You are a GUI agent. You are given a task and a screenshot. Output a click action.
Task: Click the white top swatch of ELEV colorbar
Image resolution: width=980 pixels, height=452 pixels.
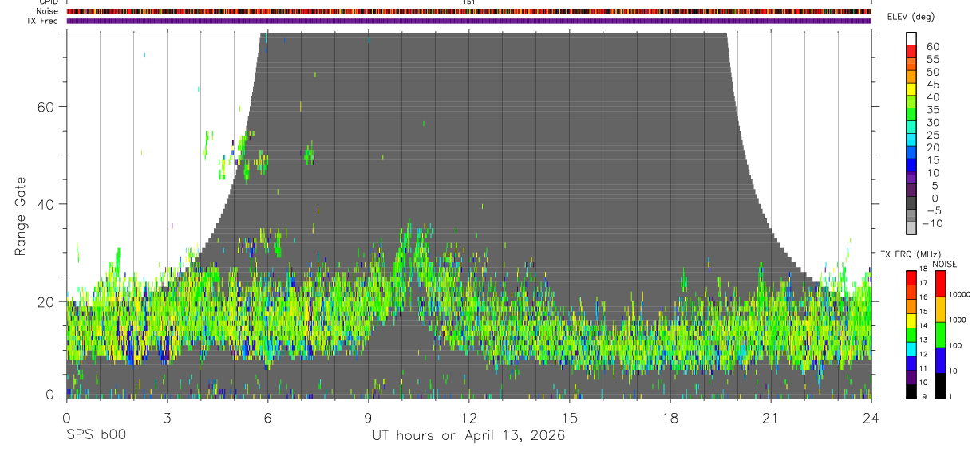(911, 37)
